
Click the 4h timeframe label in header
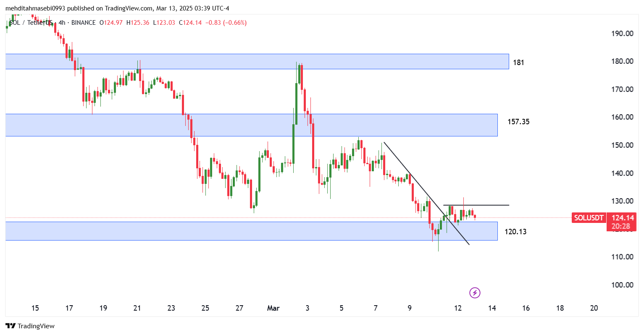point(62,23)
